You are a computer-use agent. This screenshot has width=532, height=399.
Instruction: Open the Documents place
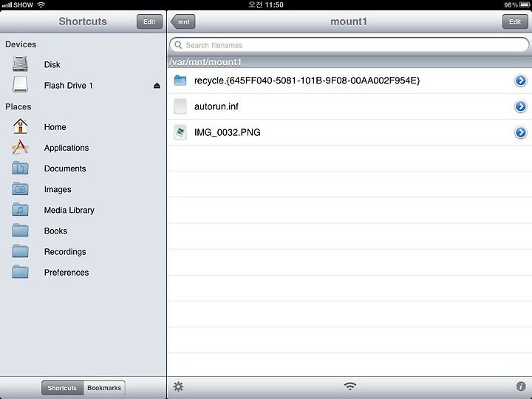click(x=83, y=168)
